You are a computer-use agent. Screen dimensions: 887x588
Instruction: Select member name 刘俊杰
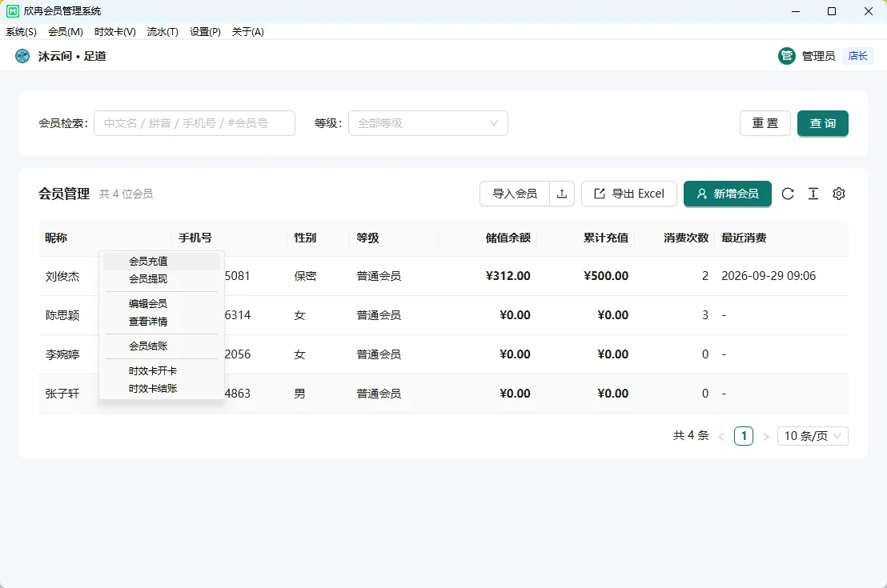[x=62, y=277]
